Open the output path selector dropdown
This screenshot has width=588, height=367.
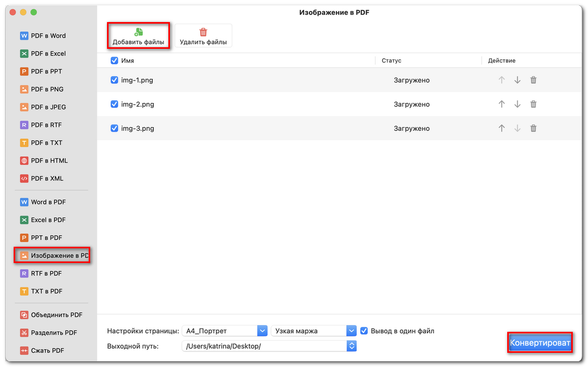[x=352, y=346]
